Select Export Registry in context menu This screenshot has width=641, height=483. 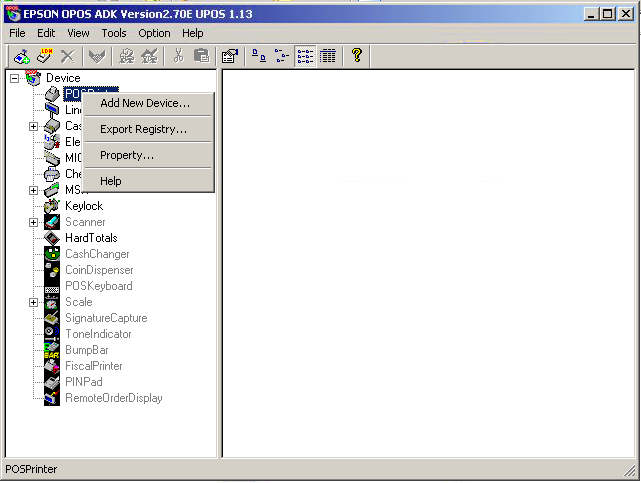(x=143, y=129)
